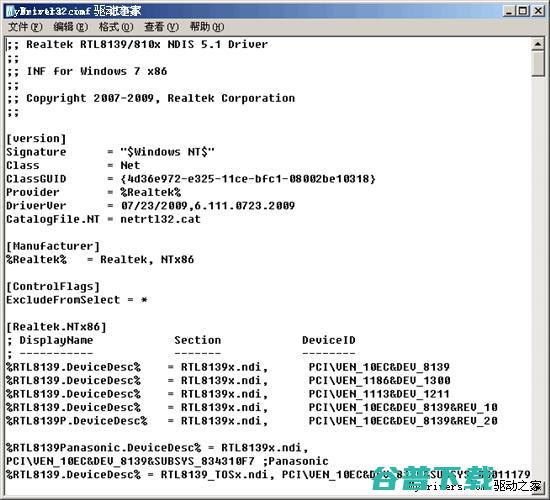The width and height of the screenshot is (550, 500).
Task: Open the 帮助(H) menu
Action: click(207, 27)
